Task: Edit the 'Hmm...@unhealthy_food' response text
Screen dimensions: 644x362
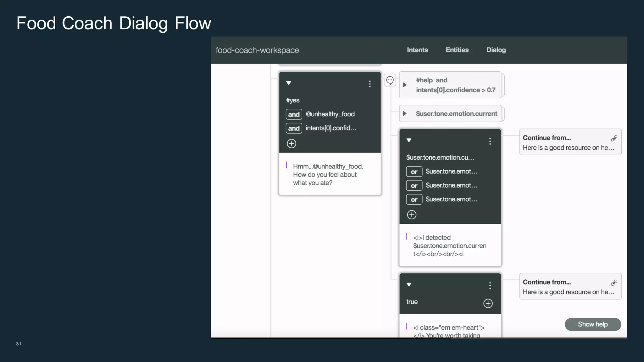Action: (328, 174)
